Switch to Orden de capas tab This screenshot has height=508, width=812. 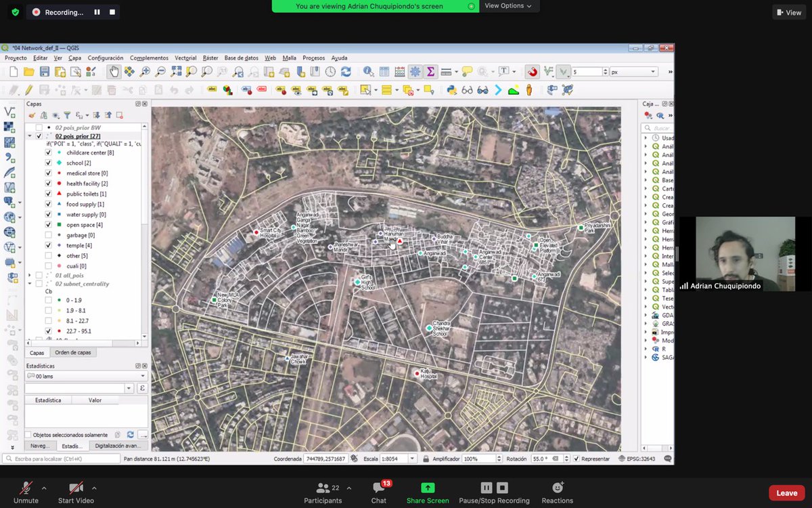[x=72, y=352]
